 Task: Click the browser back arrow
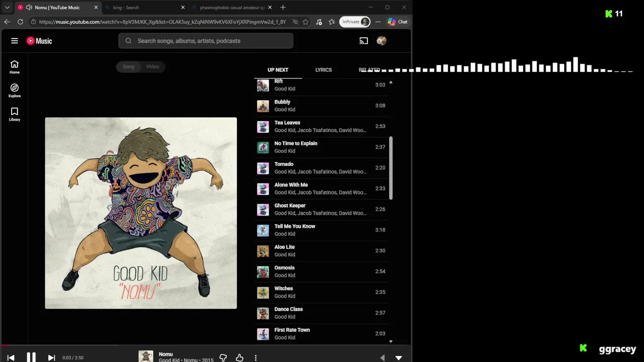pyautogui.click(x=7, y=22)
